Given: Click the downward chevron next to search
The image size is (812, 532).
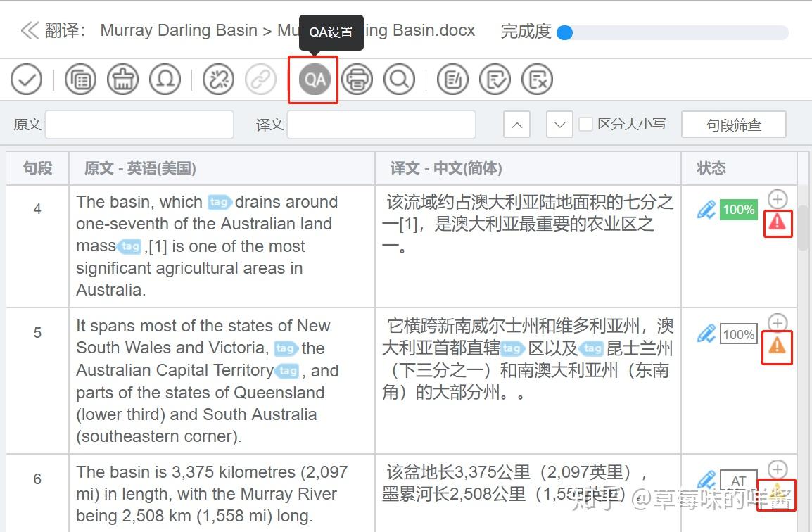Looking at the screenshot, I should [x=559, y=124].
